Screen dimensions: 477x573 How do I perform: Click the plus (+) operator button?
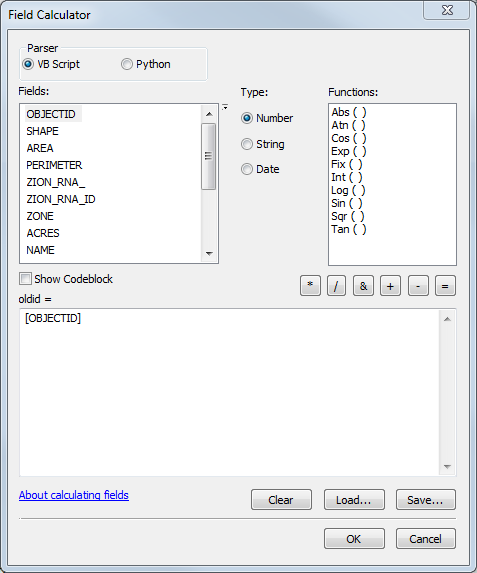pyautogui.click(x=390, y=285)
